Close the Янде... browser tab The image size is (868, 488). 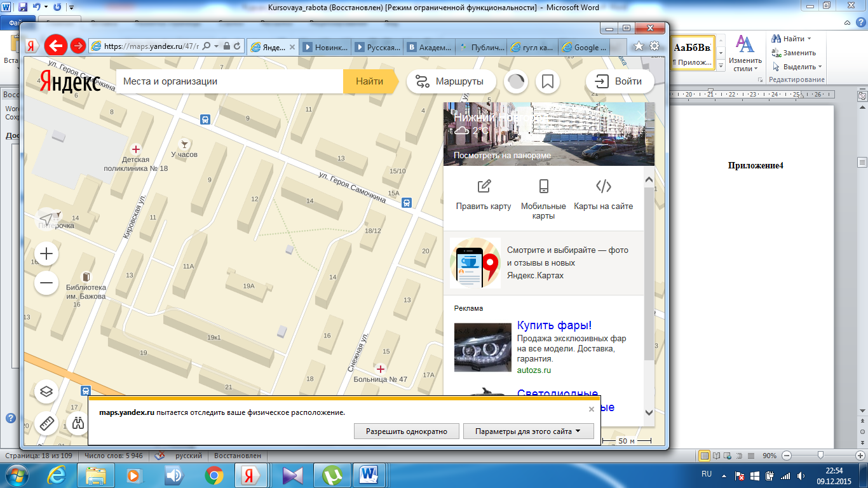(292, 47)
